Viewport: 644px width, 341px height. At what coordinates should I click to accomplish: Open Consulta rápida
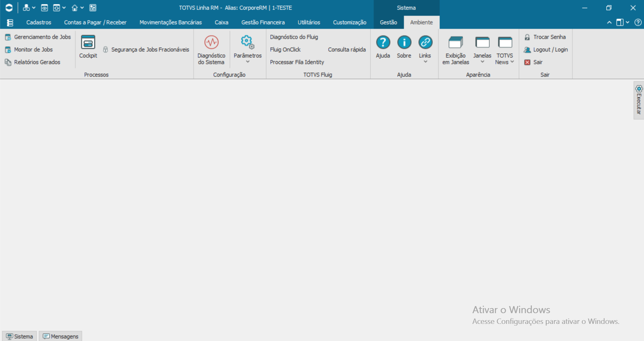click(347, 50)
